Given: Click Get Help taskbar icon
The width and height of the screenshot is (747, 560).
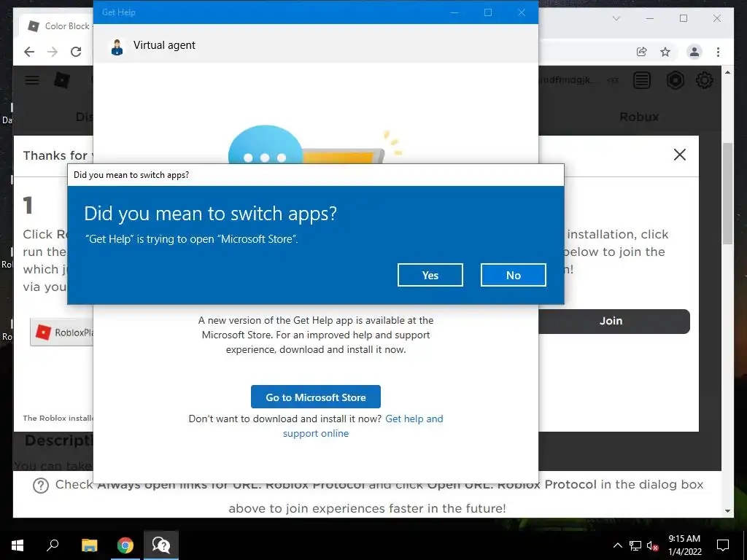Looking at the screenshot, I should 161,545.
